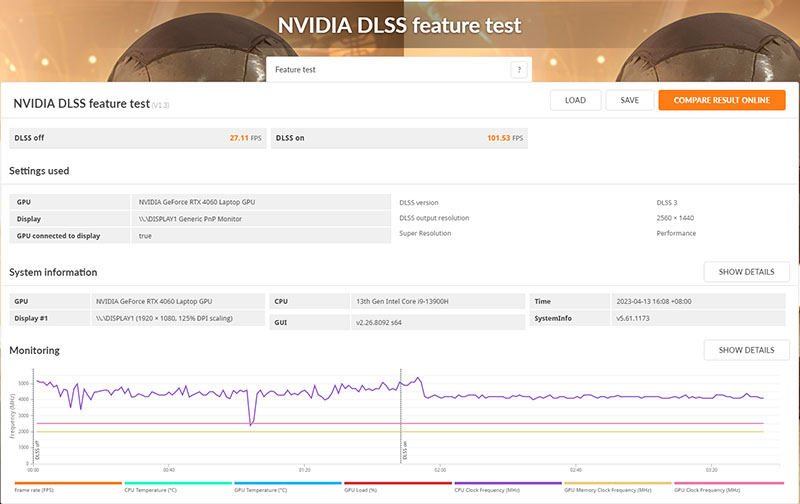Click the DLSS off marker in chart
Screen dimensions: 800x504
37,448
